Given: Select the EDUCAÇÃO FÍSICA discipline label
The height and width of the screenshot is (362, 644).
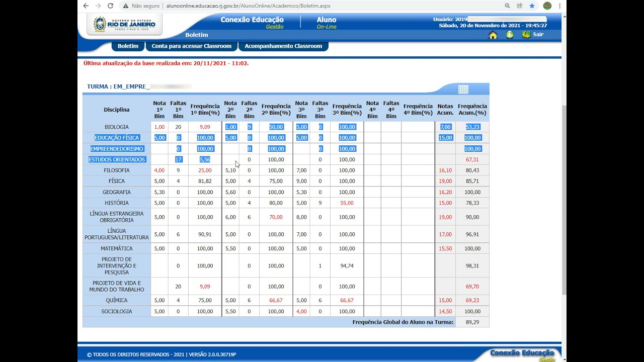Looking at the screenshot, I should tap(117, 138).
